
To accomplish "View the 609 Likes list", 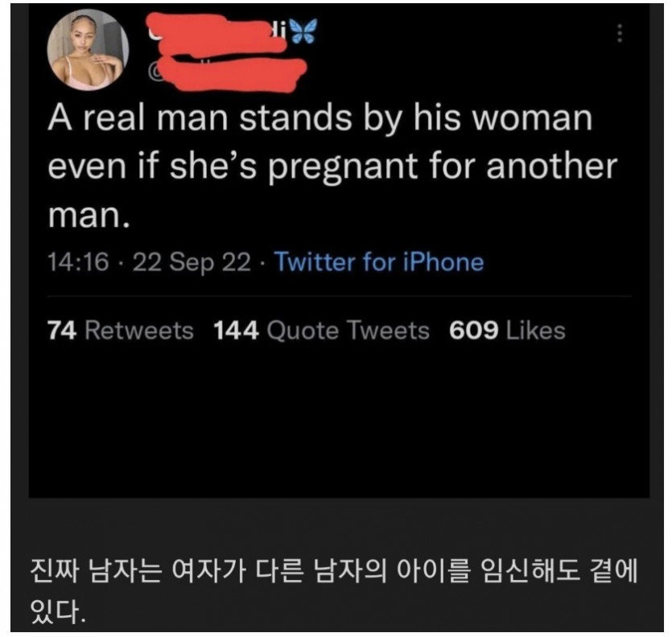I will [507, 331].
